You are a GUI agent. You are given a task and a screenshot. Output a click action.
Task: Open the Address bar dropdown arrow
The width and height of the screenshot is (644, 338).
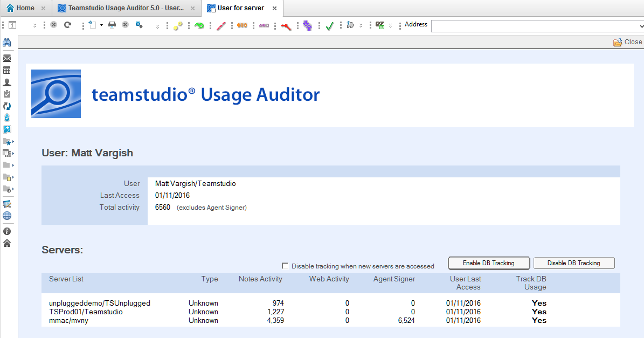point(641,26)
